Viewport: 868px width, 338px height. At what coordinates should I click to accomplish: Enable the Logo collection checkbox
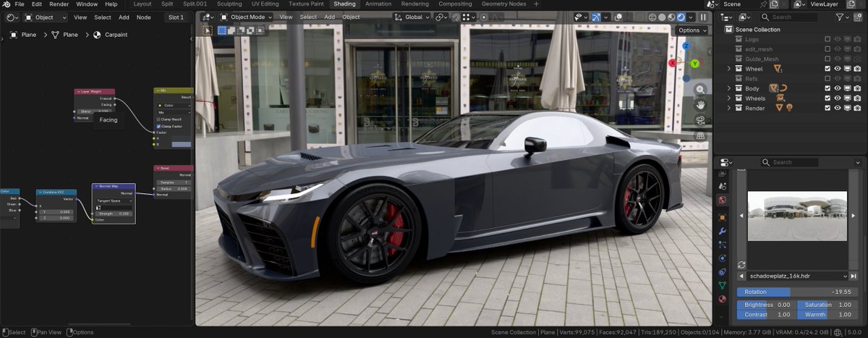[x=827, y=39]
